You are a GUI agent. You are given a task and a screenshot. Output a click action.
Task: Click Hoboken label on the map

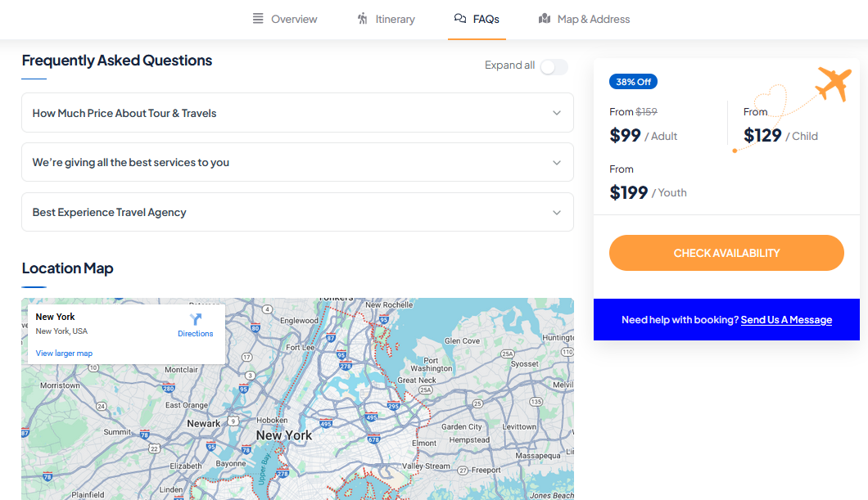272,420
